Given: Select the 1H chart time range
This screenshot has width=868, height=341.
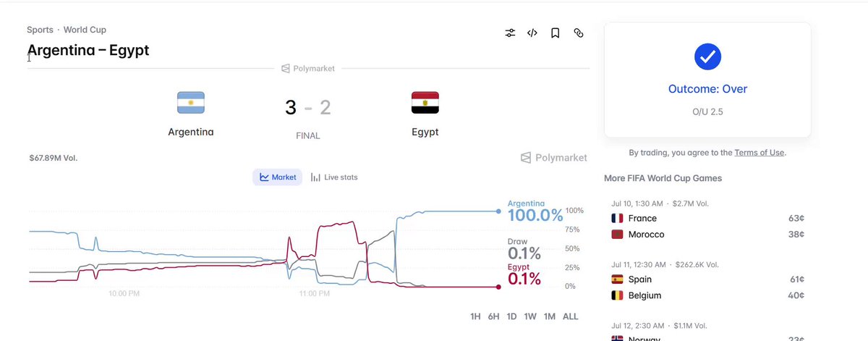Looking at the screenshot, I should (475, 316).
